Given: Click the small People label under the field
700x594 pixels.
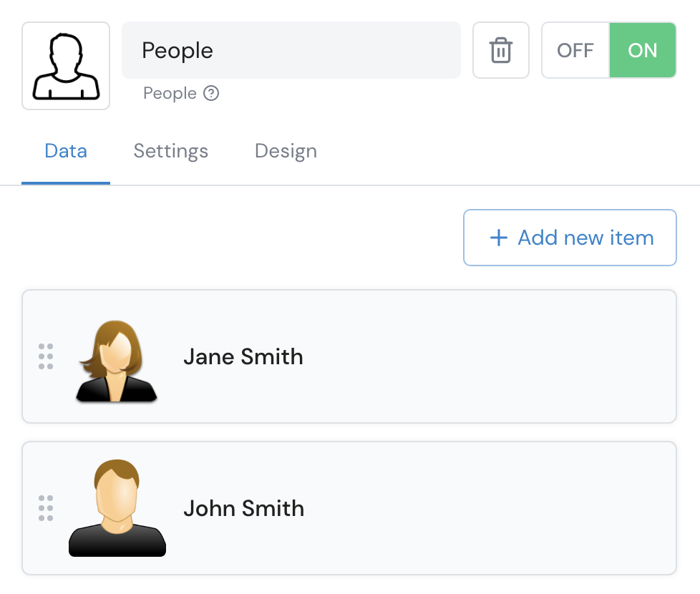Looking at the screenshot, I should tap(170, 93).
